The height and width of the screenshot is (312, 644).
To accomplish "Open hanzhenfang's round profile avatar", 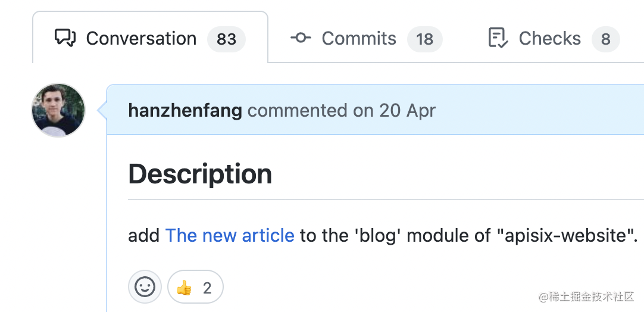I will 58,110.
